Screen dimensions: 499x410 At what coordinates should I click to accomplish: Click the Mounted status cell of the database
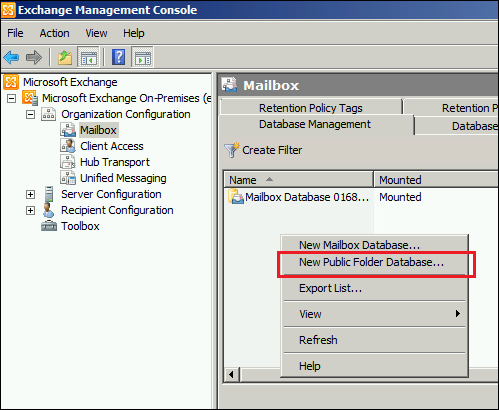[400, 197]
